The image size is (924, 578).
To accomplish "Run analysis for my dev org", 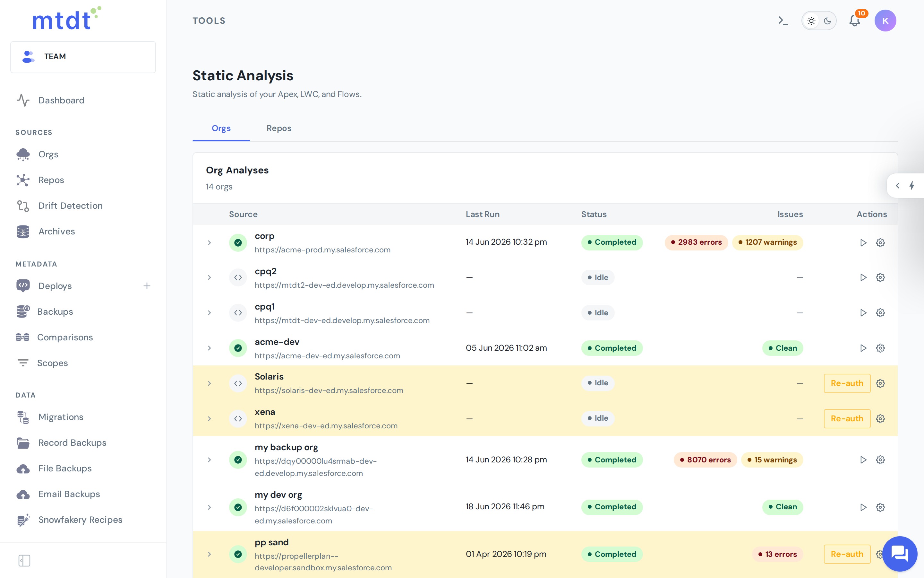I will pos(863,507).
